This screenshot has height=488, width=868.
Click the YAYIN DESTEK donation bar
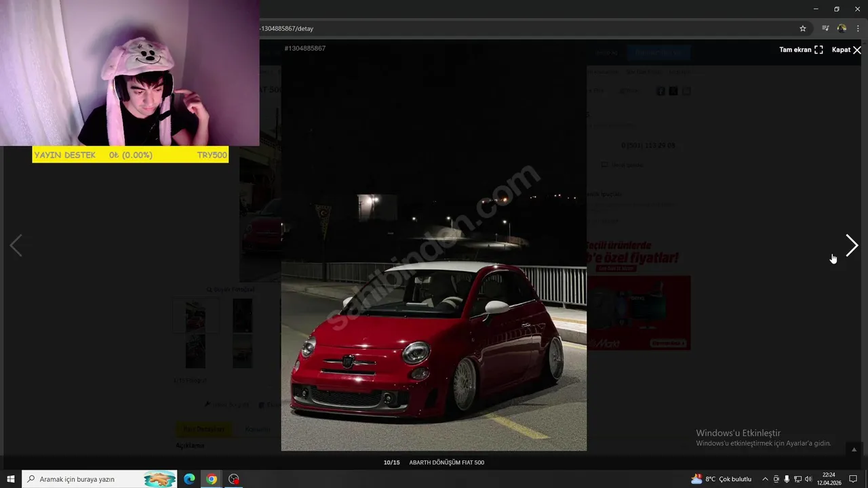click(130, 155)
